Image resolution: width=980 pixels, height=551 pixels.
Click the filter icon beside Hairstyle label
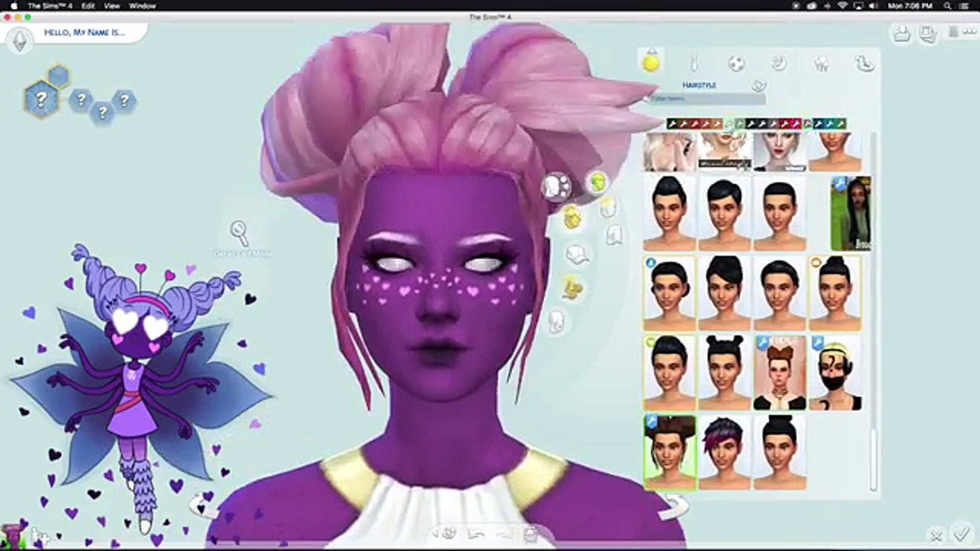pos(759,85)
